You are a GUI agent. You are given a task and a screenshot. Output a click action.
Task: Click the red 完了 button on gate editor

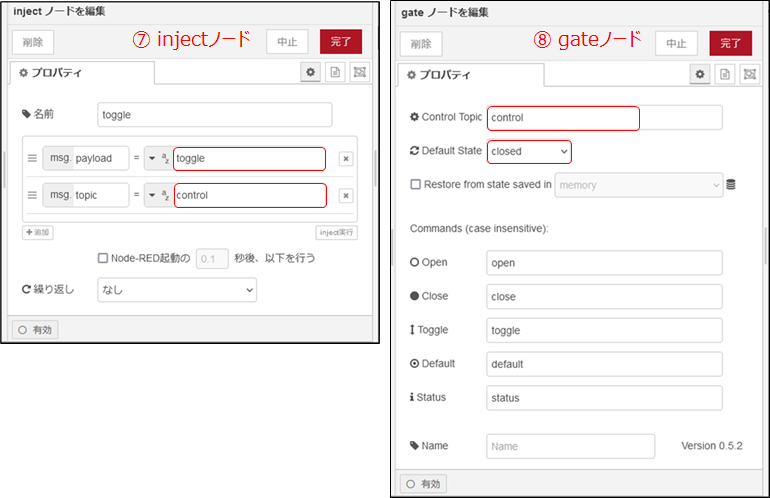(x=730, y=43)
